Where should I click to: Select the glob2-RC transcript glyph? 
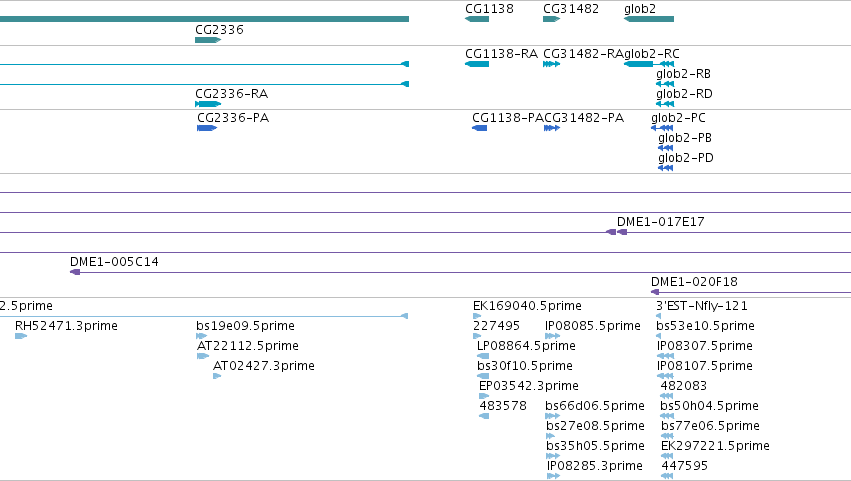[649, 64]
